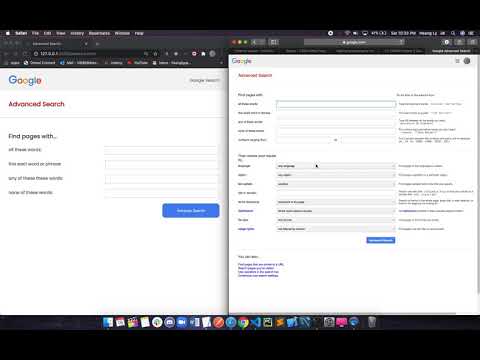Switch to the Google Advanced Search tab

point(451,51)
